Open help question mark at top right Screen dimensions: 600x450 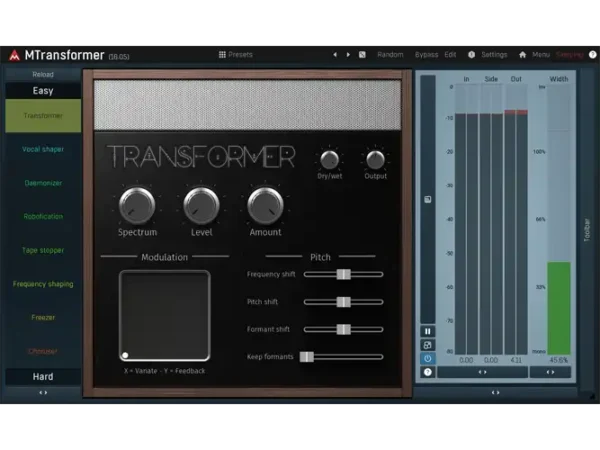click(x=592, y=55)
